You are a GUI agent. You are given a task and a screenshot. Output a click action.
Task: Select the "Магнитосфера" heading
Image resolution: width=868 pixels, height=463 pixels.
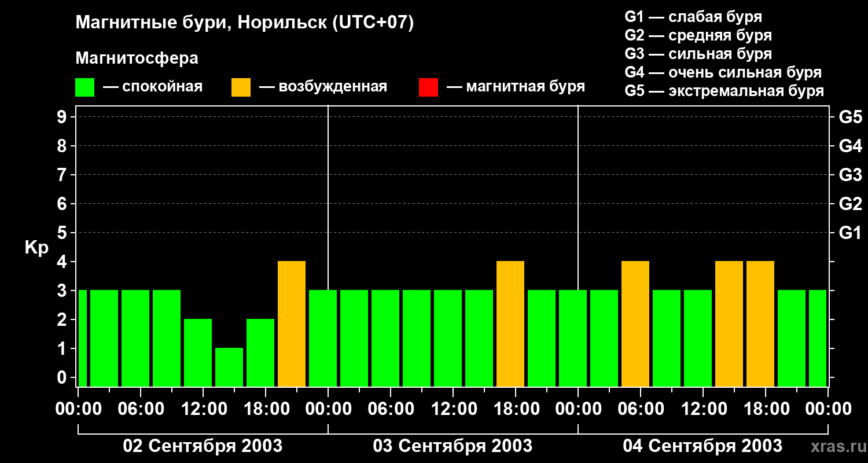137,58
